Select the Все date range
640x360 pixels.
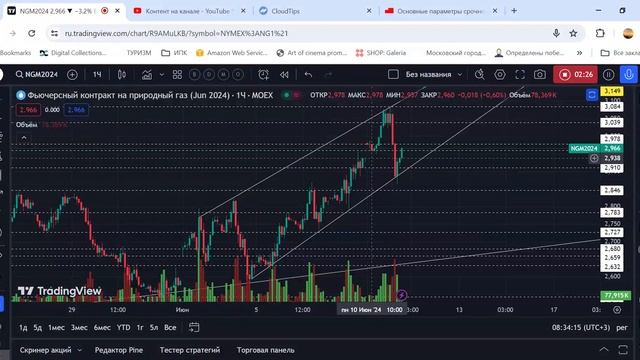pos(170,327)
